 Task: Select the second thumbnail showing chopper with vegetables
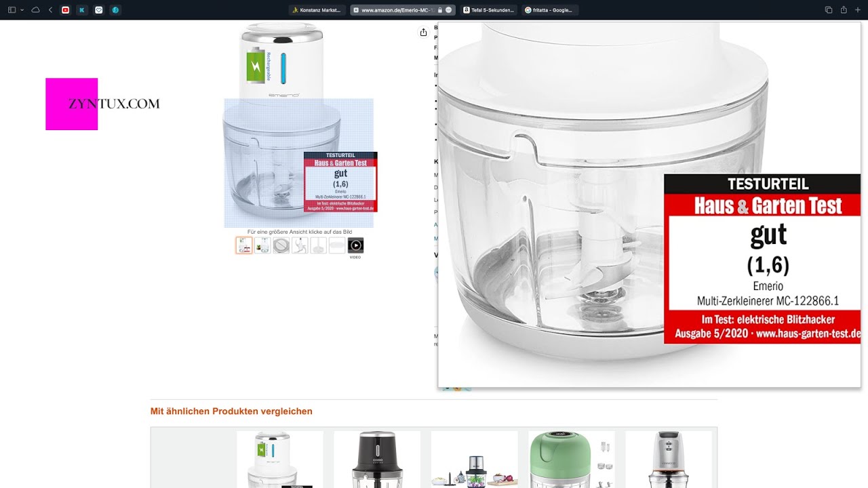(x=262, y=245)
